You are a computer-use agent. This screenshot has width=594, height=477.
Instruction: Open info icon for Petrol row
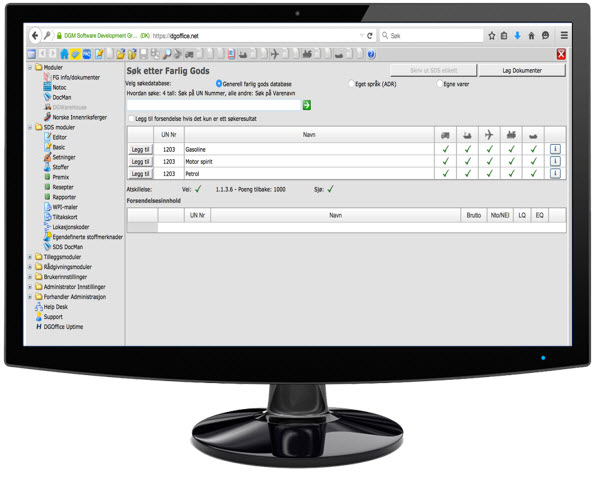[x=555, y=173]
